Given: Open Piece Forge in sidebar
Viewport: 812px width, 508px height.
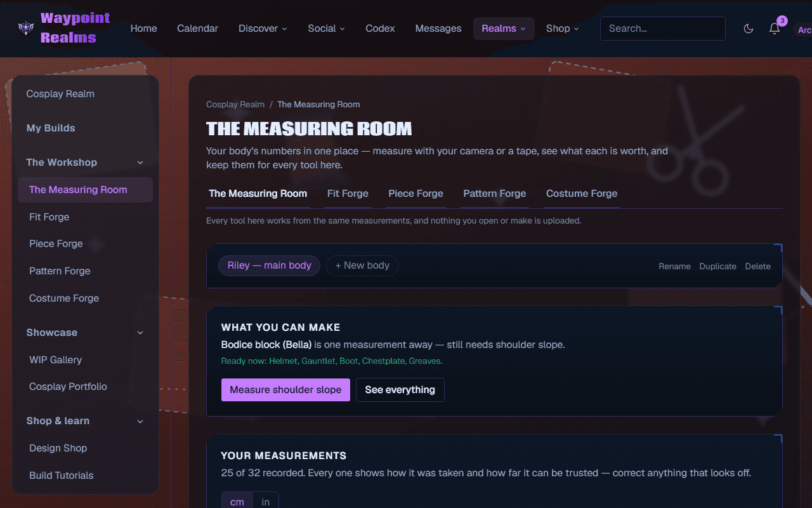Looking at the screenshot, I should (85, 244).
